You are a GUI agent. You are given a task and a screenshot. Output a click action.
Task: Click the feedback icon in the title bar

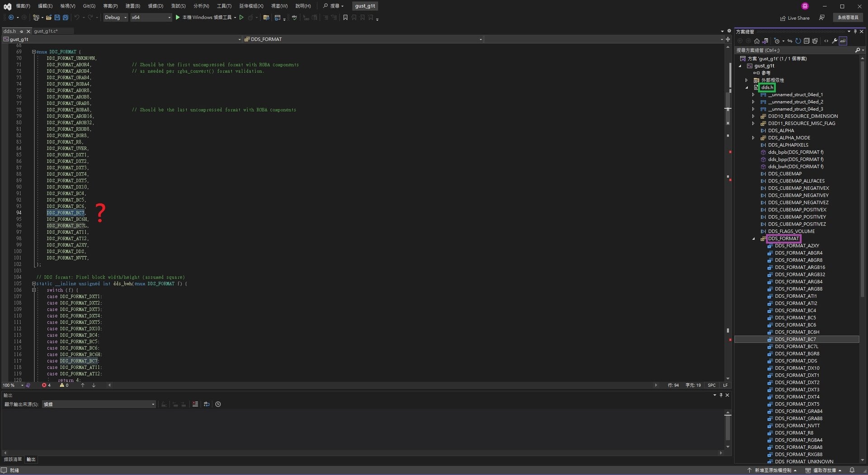click(x=821, y=18)
